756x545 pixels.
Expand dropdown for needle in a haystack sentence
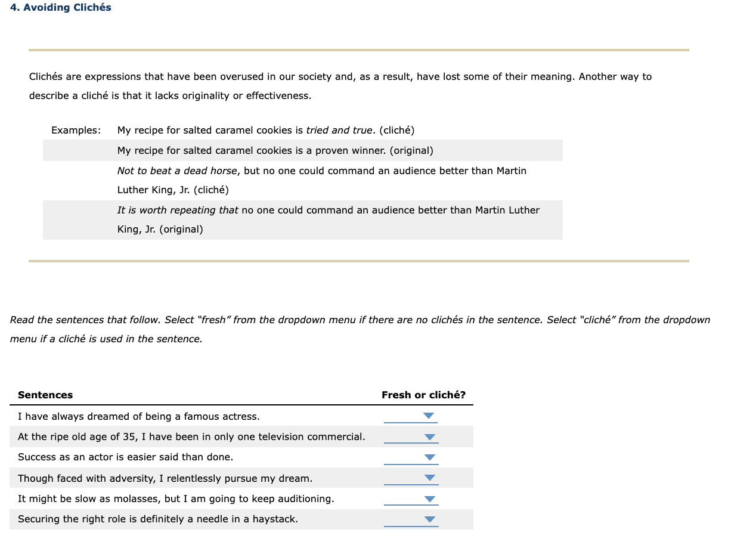point(428,519)
